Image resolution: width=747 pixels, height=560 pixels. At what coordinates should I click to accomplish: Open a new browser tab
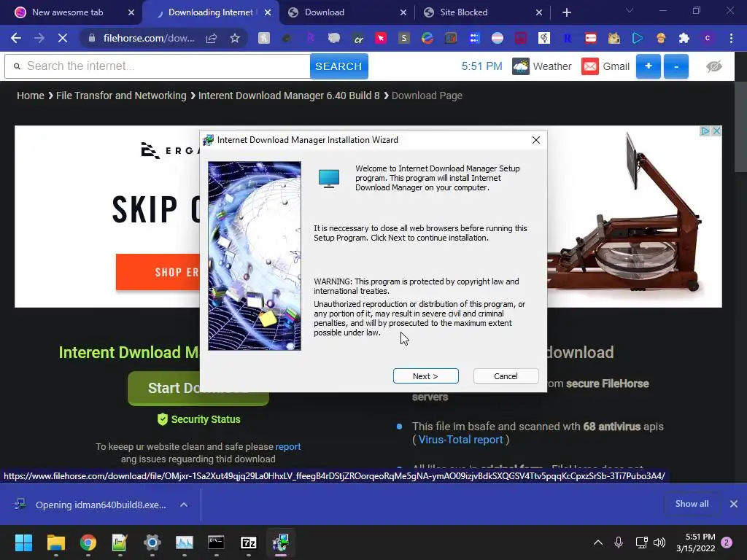(566, 12)
